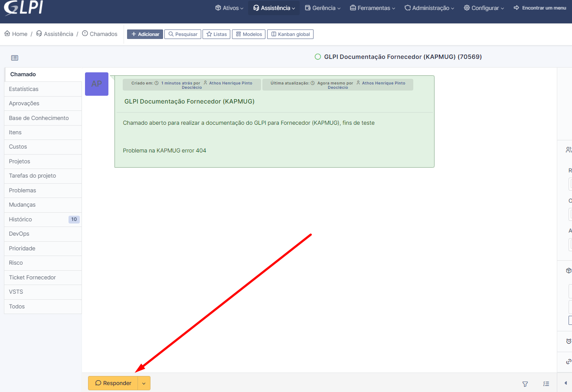Open the Ativos menu
This screenshot has height=392, width=572.
click(229, 8)
